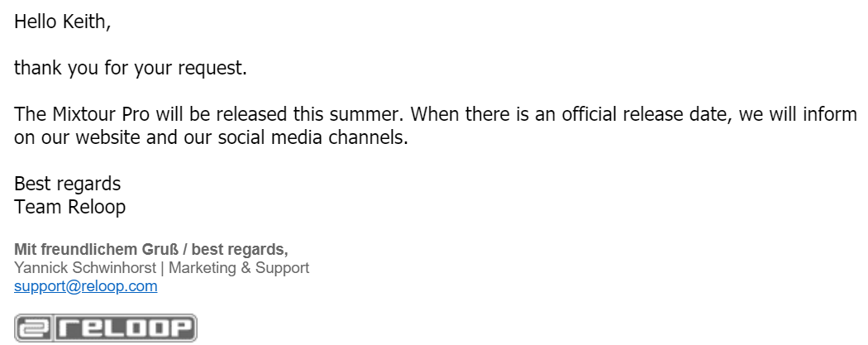This screenshot has height=345, width=868.
Task: Click the Reloop logo image
Action: click(x=106, y=328)
